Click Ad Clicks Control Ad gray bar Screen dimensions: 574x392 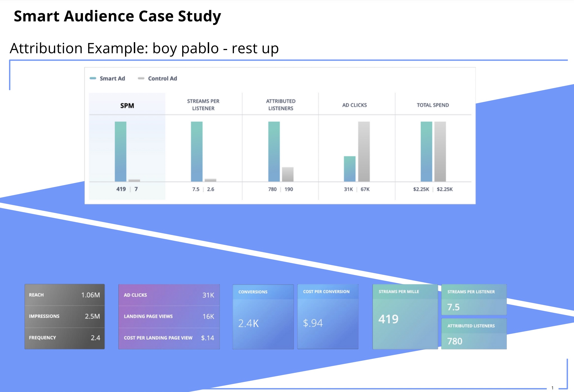coord(364,152)
